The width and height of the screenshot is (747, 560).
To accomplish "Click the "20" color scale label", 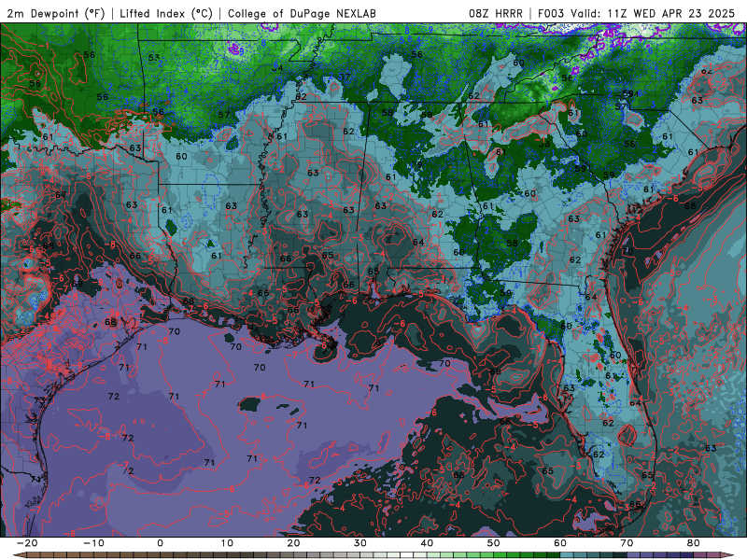I will click(293, 543).
